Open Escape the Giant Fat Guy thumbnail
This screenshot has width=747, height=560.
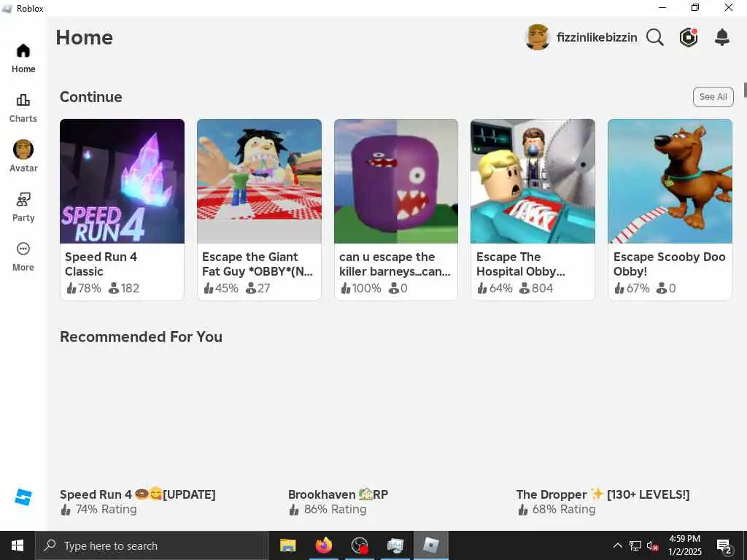coord(259,181)
